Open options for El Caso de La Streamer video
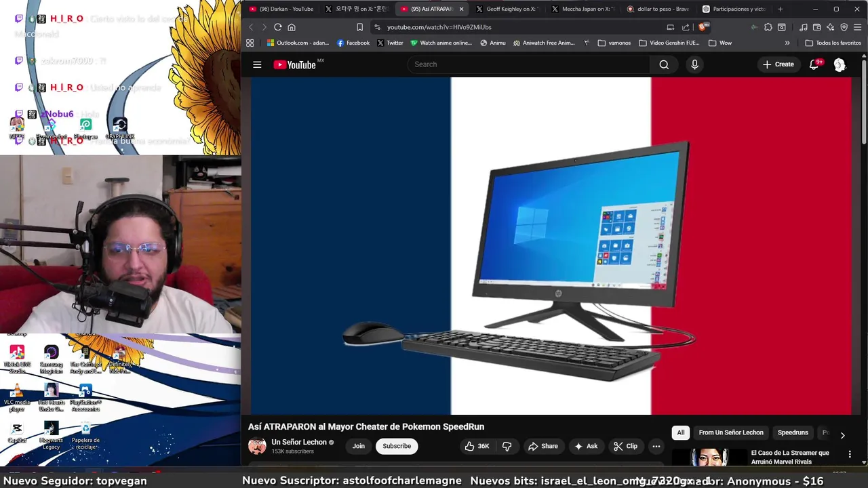Viewport: 868px width, 488px height. 850,454
